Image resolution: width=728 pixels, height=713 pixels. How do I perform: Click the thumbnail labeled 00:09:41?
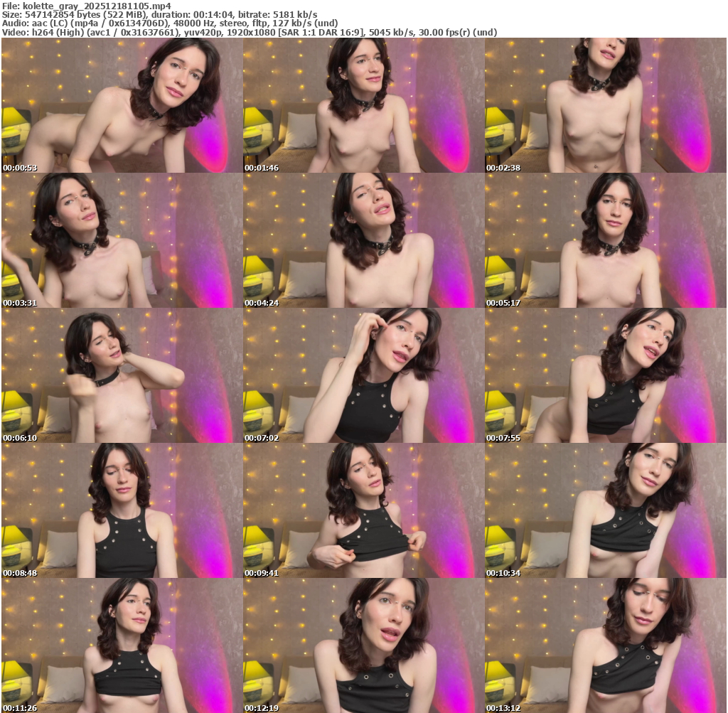coord(363,510)
